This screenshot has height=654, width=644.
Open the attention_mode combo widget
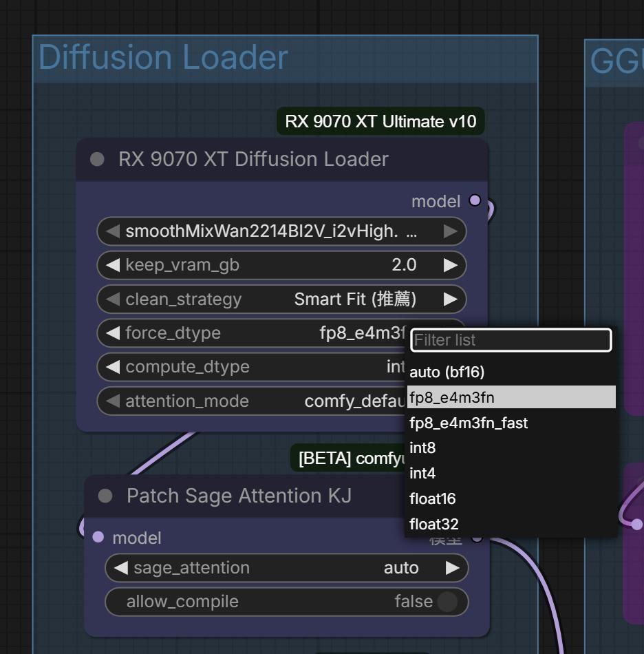(x=251, y=401)
